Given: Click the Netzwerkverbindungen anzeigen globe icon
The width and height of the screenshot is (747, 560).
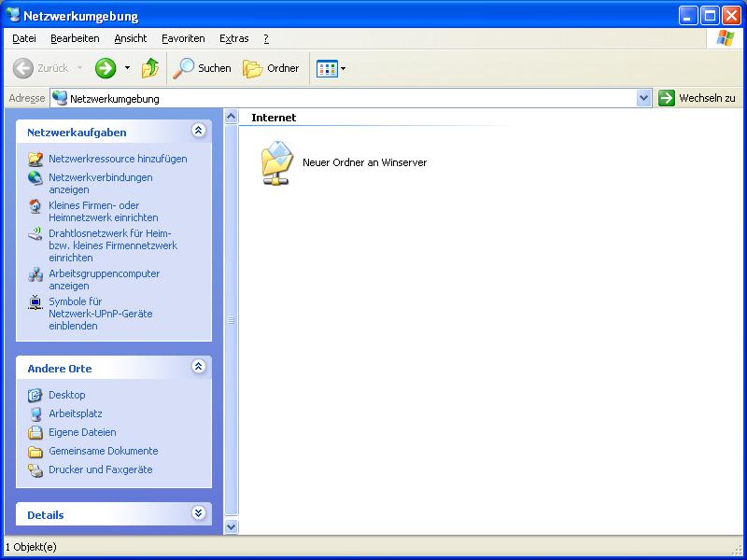Looking at the screenshot, I should pos(35,177).
